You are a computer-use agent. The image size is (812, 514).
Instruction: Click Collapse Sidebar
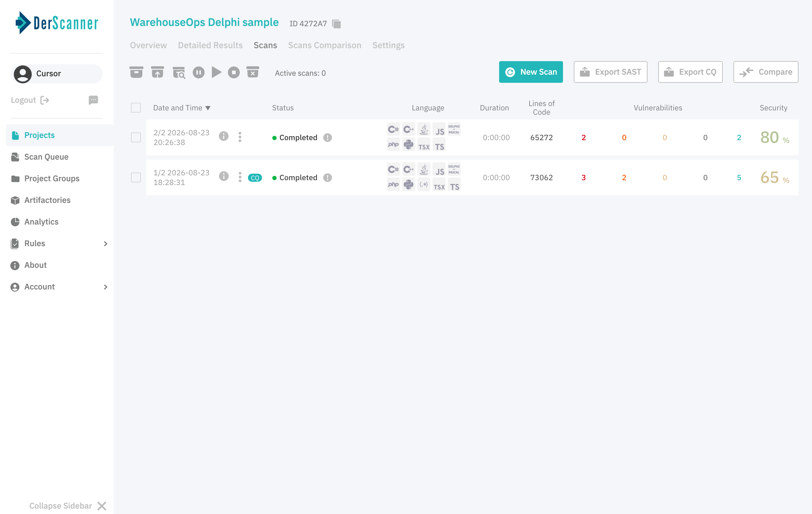68,506
